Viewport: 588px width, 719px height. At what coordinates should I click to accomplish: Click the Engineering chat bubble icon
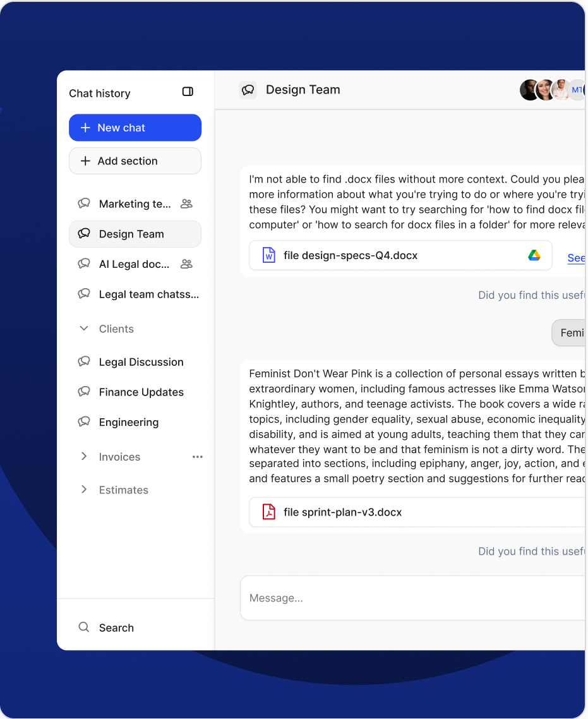tap(83, 422)
